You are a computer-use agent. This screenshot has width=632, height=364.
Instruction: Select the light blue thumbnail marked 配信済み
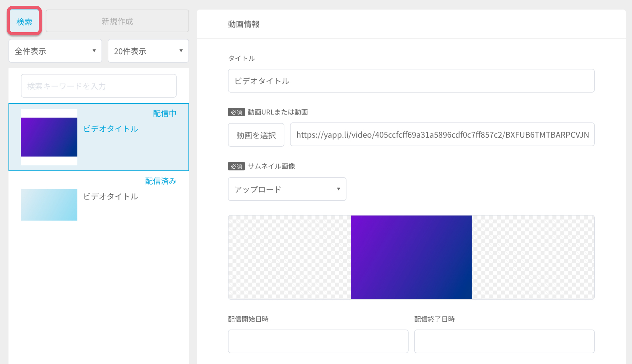(x=49, y=205)
